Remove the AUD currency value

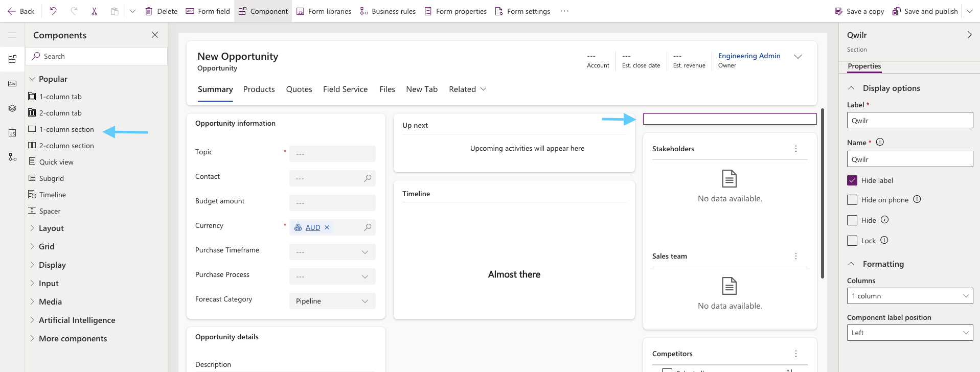(x=327, y=227)
